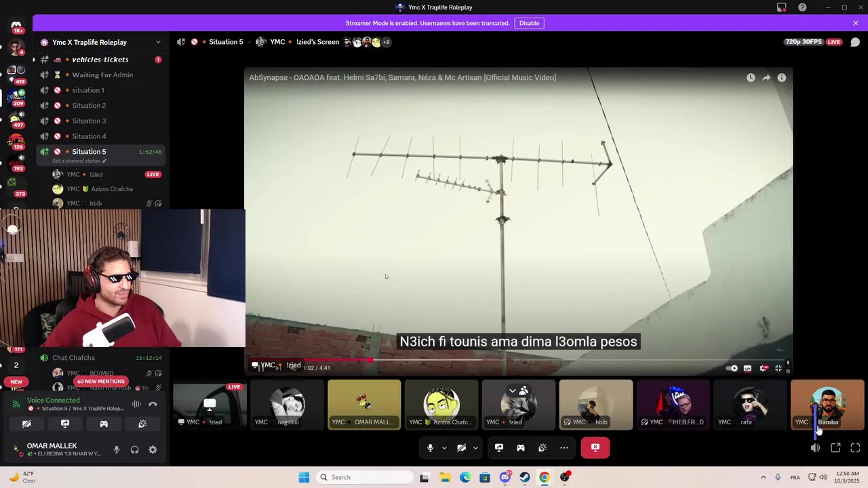Open chat bubble for voice channel
Viewport: 868px width, 488px height.
(x=855, y=42)
